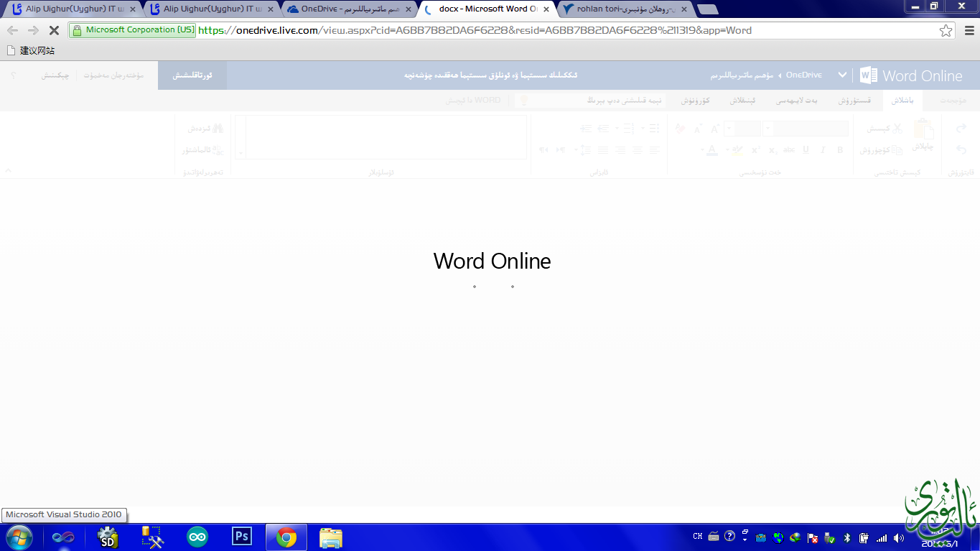980x551 pixels.
Task: Toggle superscript (x²) formatting
Action: 756,149
